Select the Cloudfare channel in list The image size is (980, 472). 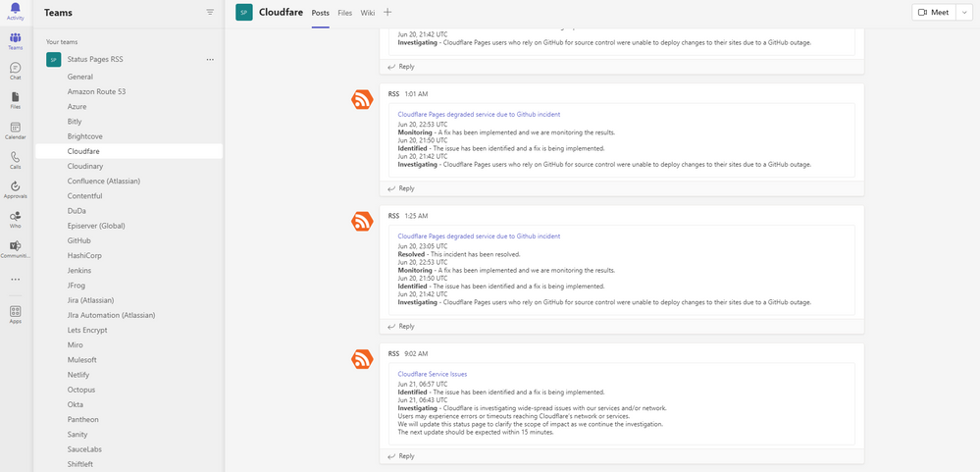click(x=129, y=151)
